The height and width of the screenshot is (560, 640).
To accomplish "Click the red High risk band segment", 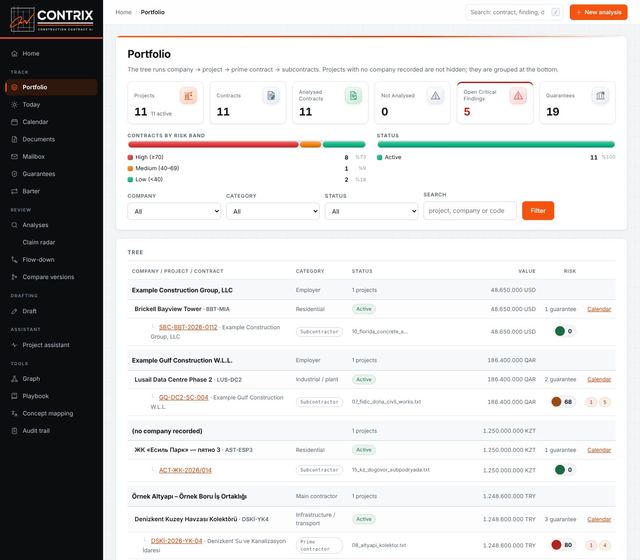I will pyautogui.click(x=213, y=144).
